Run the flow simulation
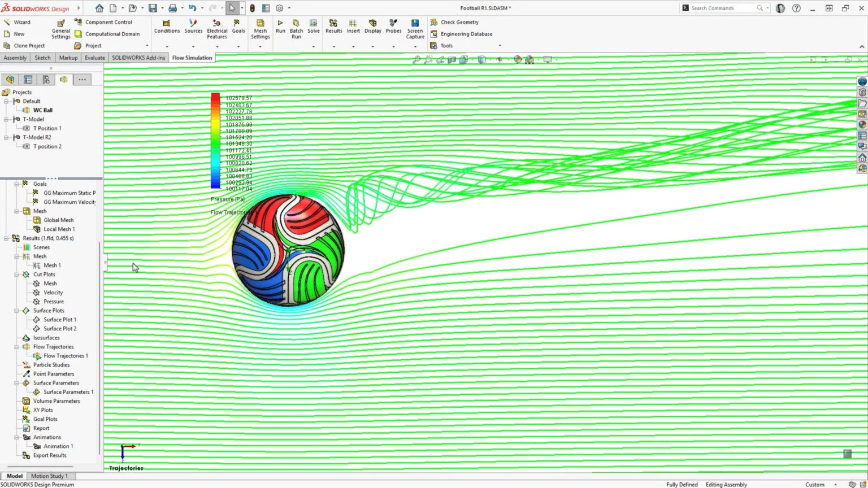 click(x=280, y=27)
